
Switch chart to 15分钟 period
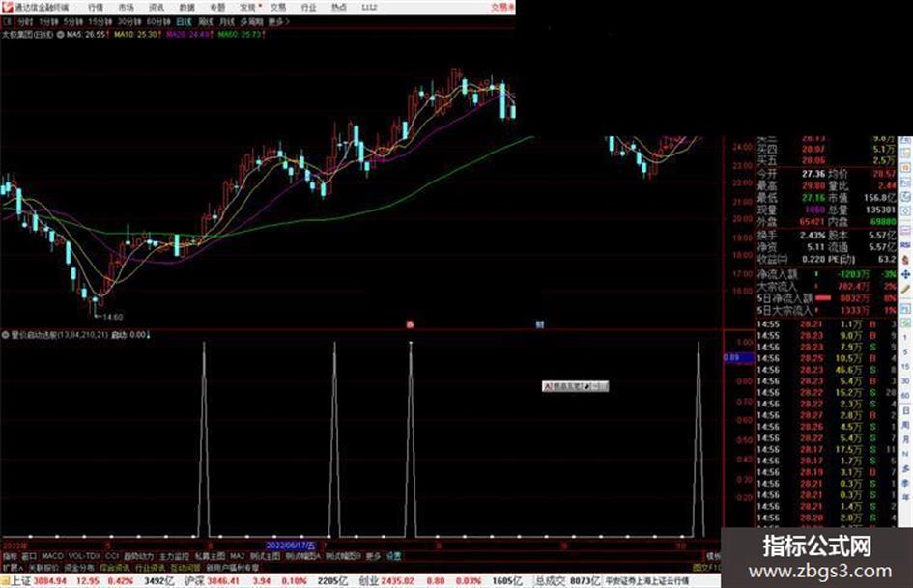(x=100, y=21)
